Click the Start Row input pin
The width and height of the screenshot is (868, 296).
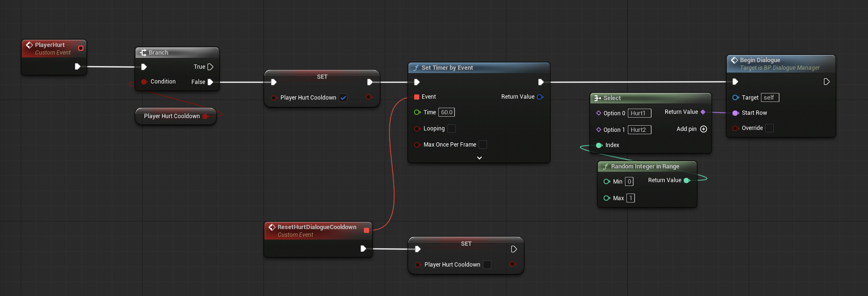pyautogui.click(x=735, y=113)
